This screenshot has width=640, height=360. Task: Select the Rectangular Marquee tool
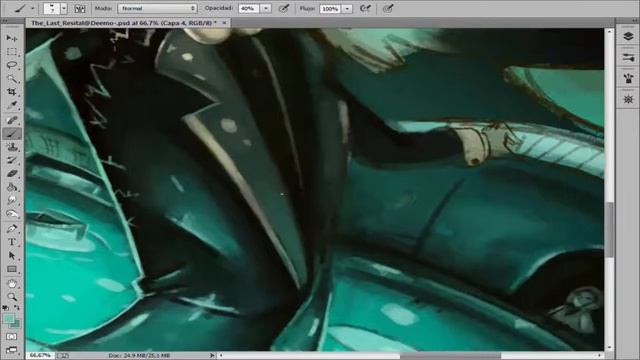(x=11, y=52)
